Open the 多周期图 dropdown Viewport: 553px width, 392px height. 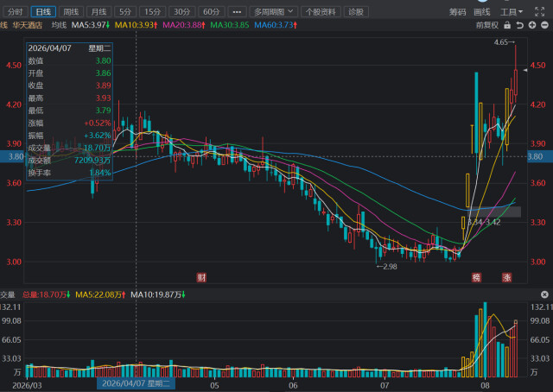tap(274, 12)
